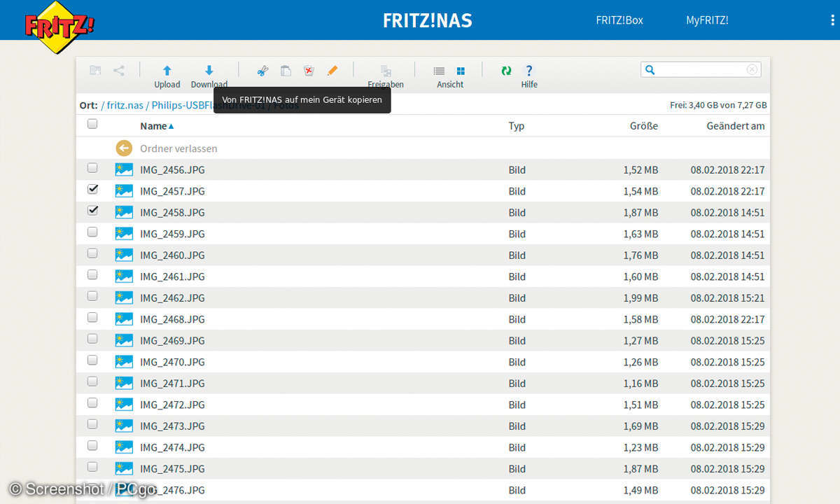Click the Upload arrow icon
The image size is (840, 504).
(167, 71)
